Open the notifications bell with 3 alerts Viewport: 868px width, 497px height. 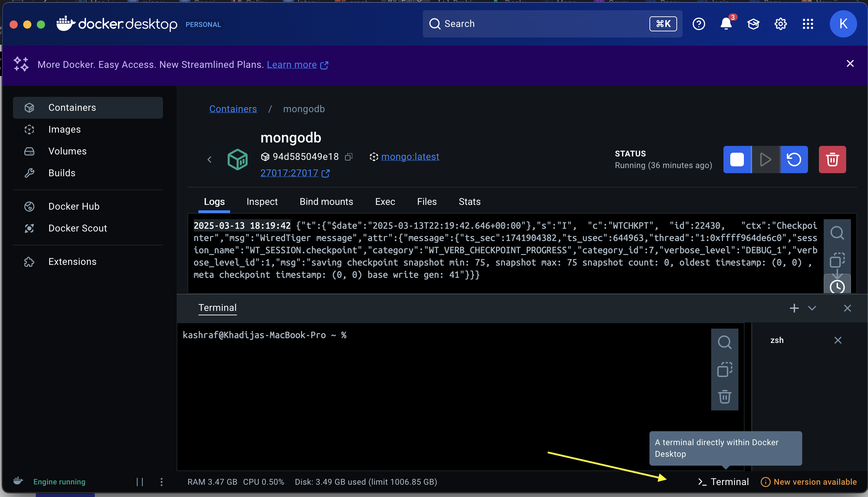726,24
